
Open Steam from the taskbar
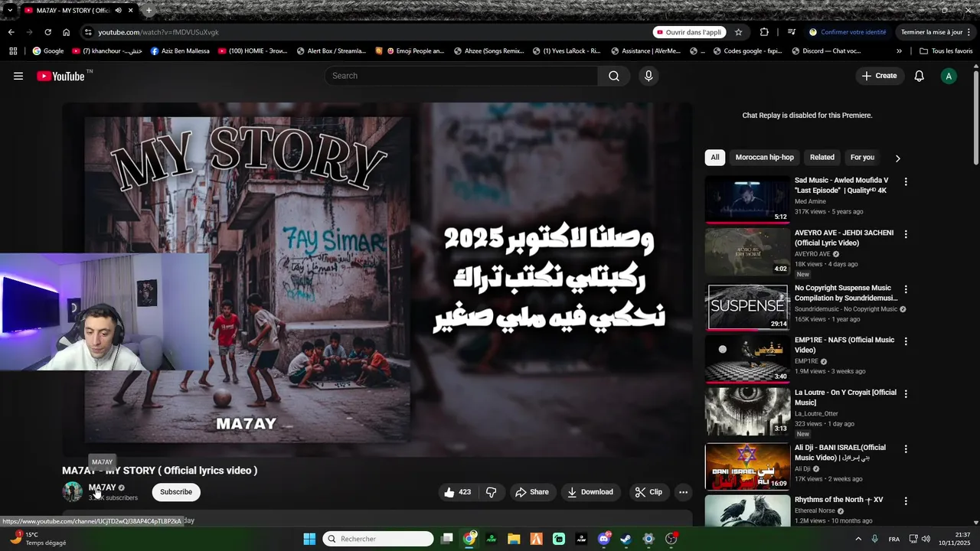pyautogui.click(x=626, y=539)
